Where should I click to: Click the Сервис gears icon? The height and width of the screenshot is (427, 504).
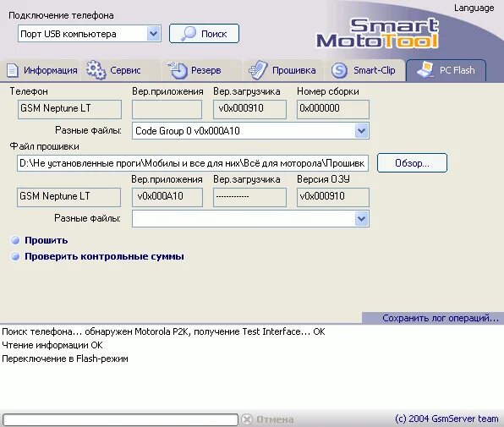(96, 69)
